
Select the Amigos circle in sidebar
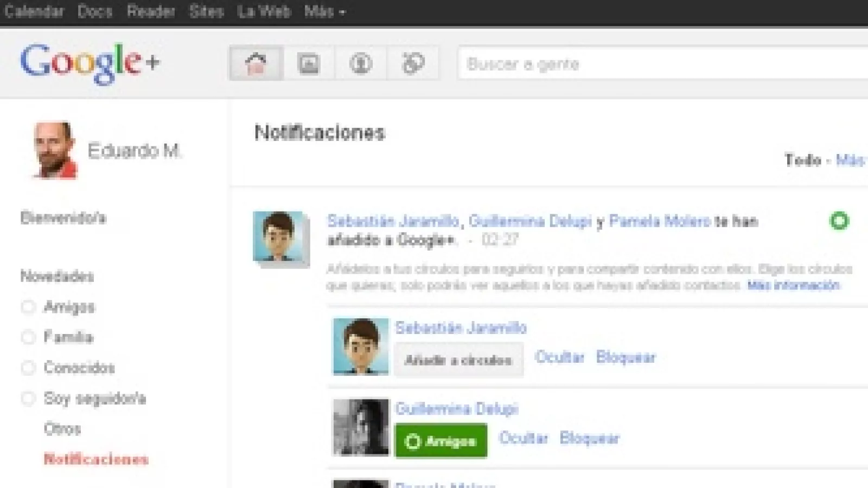click(69, 307)
